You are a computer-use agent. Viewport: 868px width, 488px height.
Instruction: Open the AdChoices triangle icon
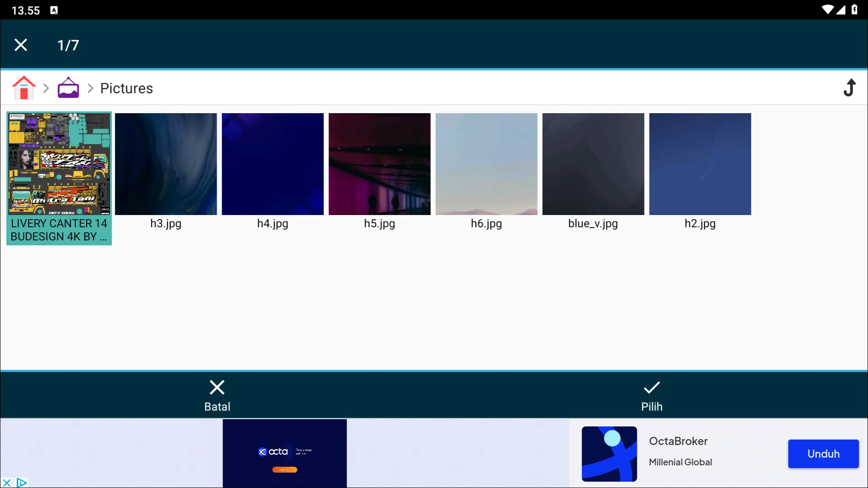click(21, 483)
